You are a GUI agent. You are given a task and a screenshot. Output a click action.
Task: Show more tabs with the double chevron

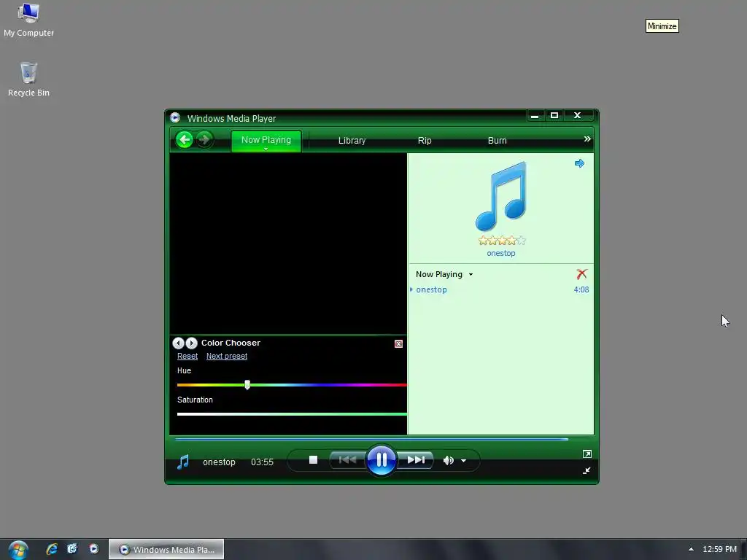coord(587,139)
